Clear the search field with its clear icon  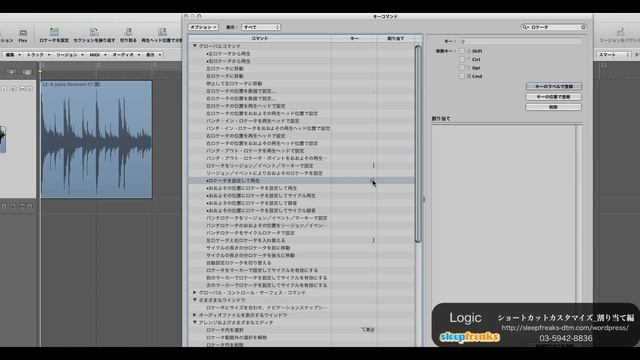click(583, 27)
